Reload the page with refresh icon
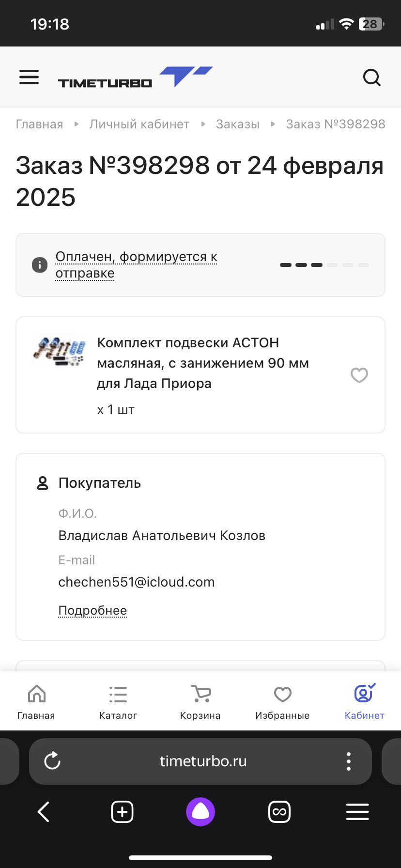This screenshot has width=401, height=868. tap(52, 761)
